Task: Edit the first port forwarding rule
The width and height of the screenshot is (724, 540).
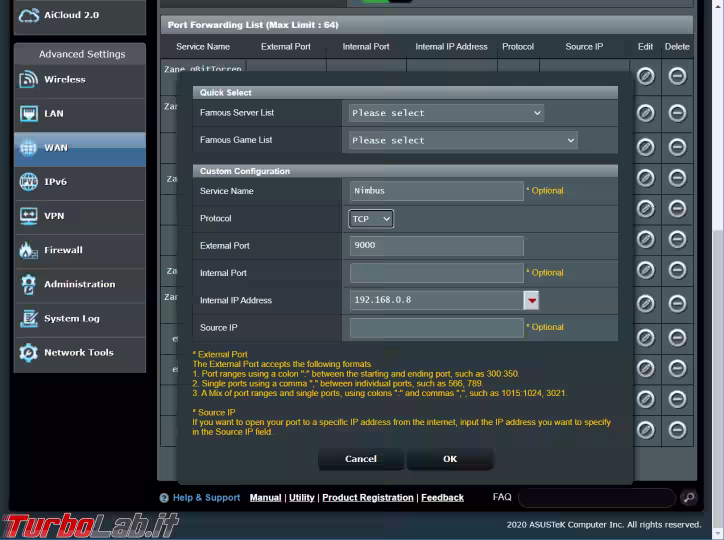Action: click(x=646, y=76)
